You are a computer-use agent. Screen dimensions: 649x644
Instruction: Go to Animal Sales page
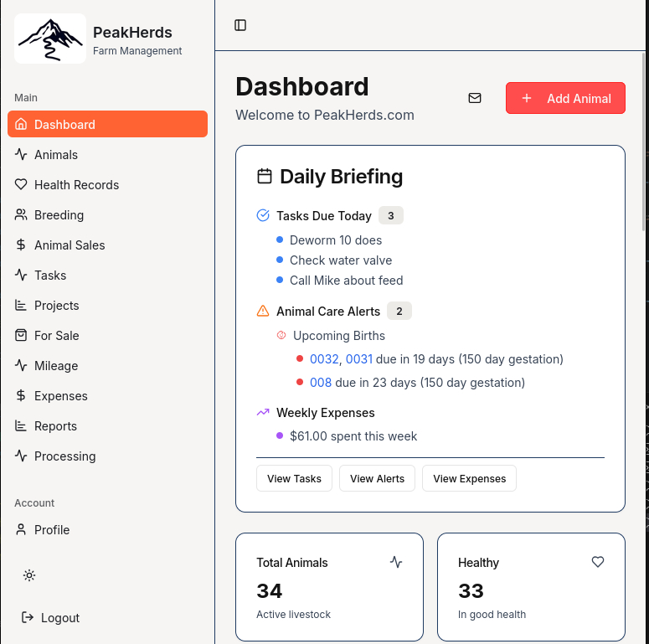[x=70, y=245]
